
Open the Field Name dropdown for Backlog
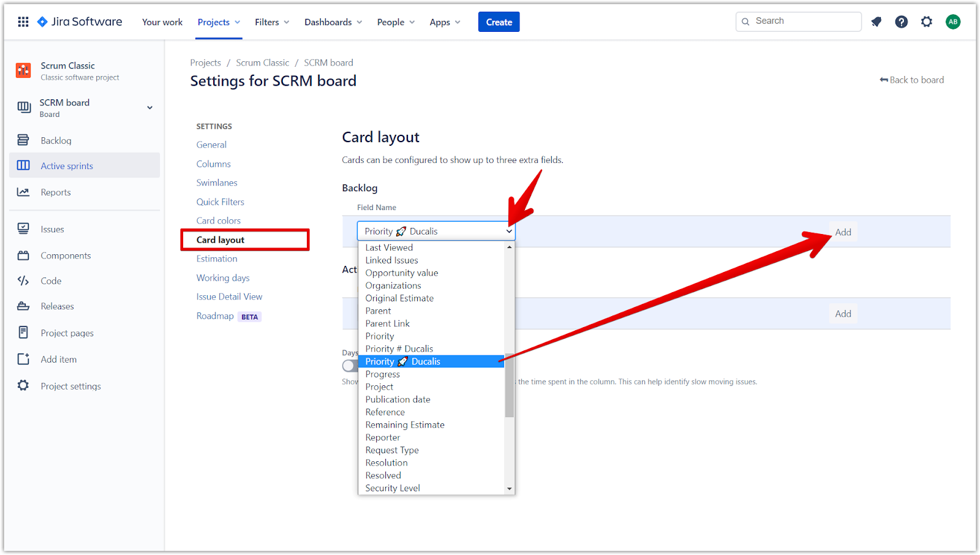[x=436, y=232]
